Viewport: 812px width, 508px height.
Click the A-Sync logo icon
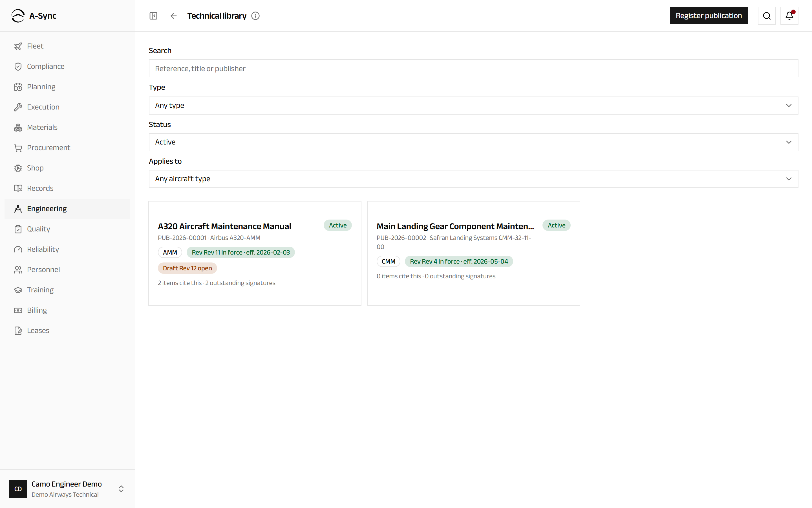click(x=18, y=16)
